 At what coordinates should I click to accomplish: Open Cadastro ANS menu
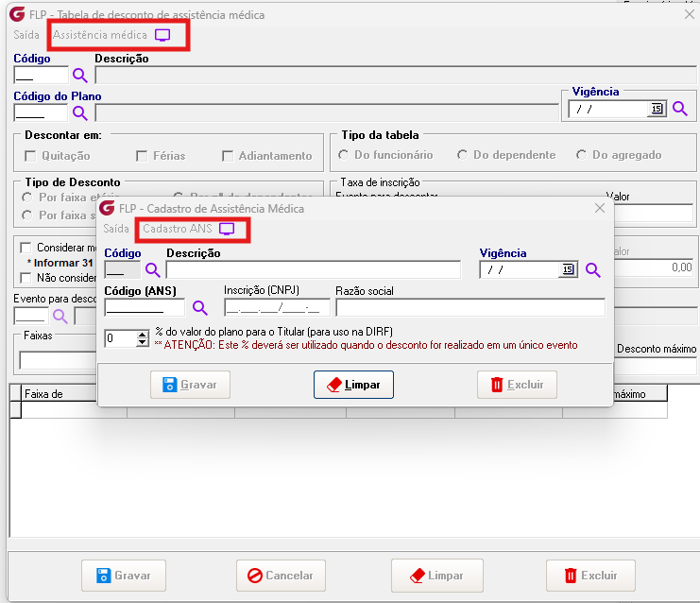(178, 229)
